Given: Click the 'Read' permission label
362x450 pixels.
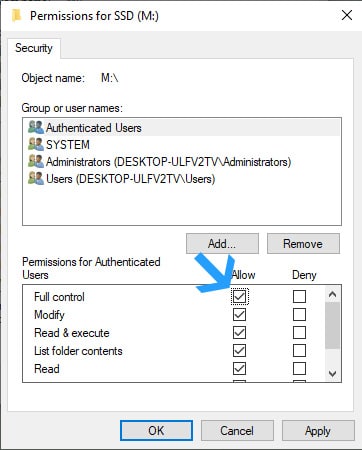Looking at the screenshot, I should click(47, 369).
